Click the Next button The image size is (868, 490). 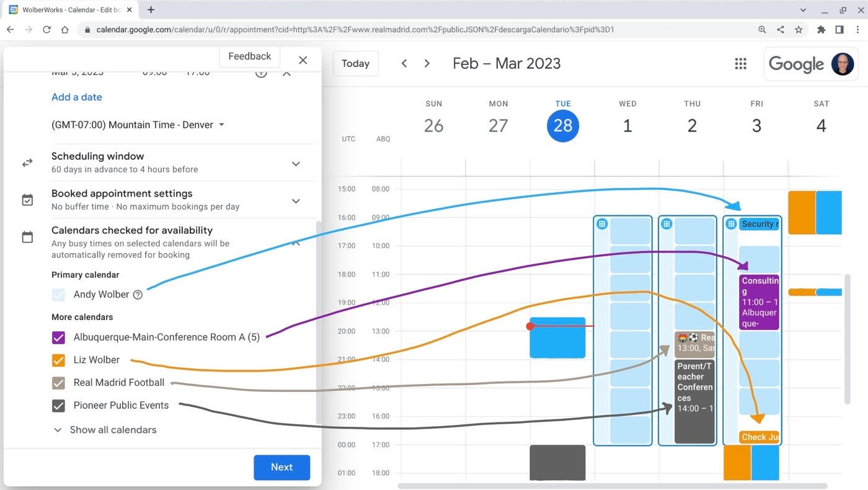click(281, 467)
